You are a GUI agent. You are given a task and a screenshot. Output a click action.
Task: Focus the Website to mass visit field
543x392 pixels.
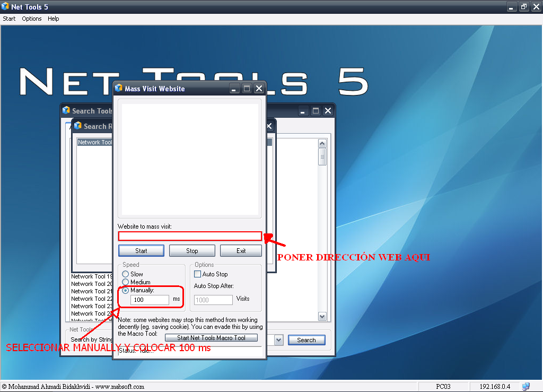coord(190,236)
